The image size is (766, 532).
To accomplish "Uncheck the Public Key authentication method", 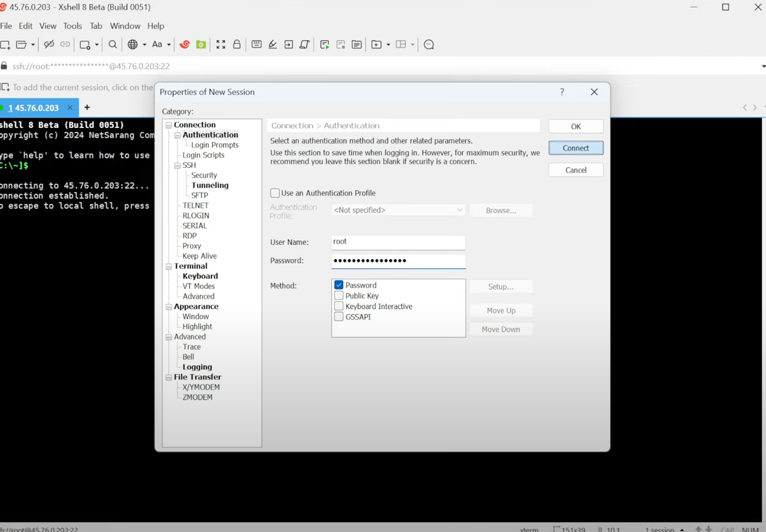I will [338, 295].
